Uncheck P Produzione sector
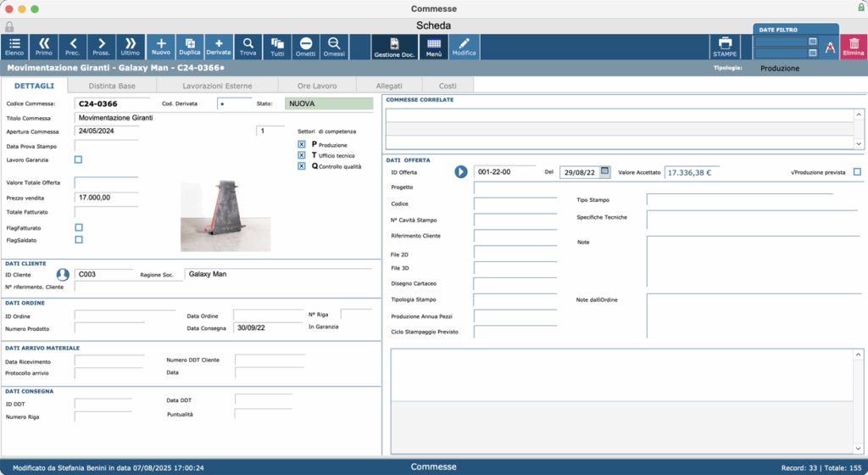Viewport: 868px width, 475px height. (302, 144)
